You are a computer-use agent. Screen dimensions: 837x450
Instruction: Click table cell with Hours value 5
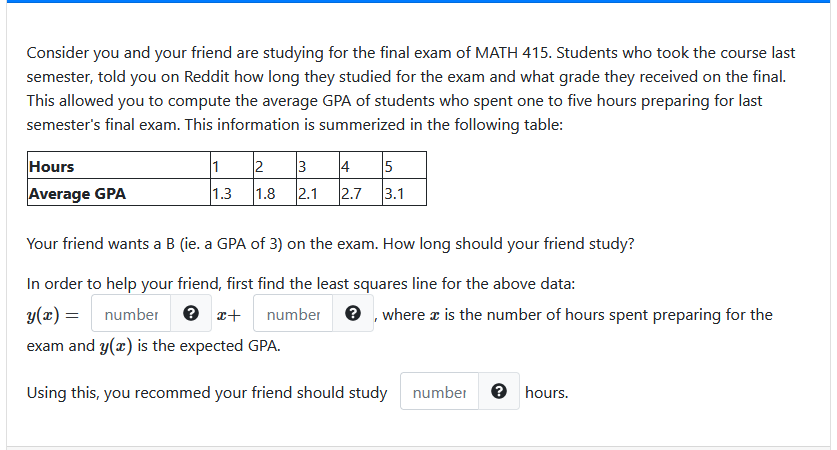coord(404,165)
